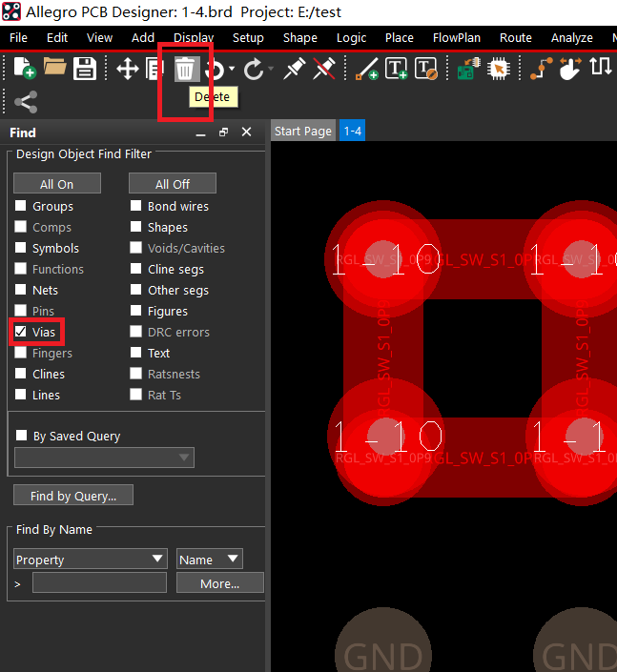Screen dimensions: 617x672
Task: Click the green Place board icon
Action: [x=468, y=69]
